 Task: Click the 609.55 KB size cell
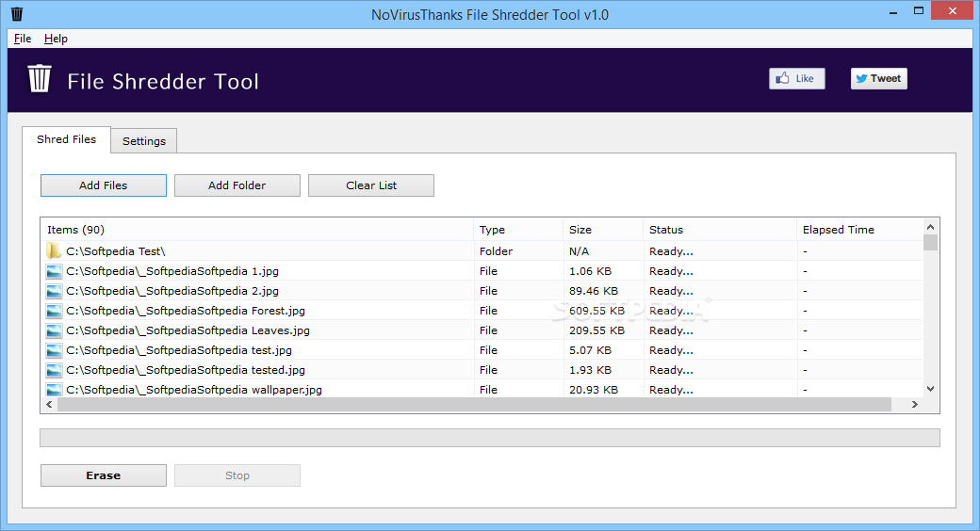[x=596, y=311]
